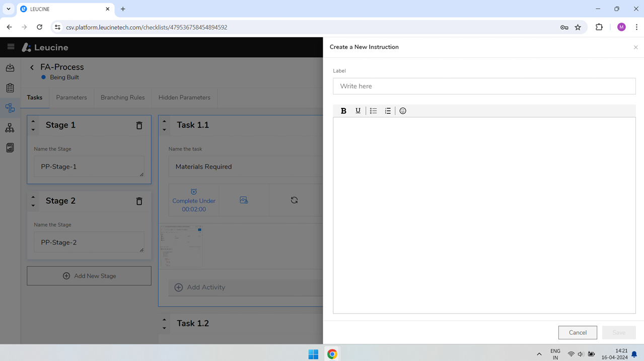View site information in address bar
Image resolution: width=644 pixels, height=361 pixels.
click(57, 27)
